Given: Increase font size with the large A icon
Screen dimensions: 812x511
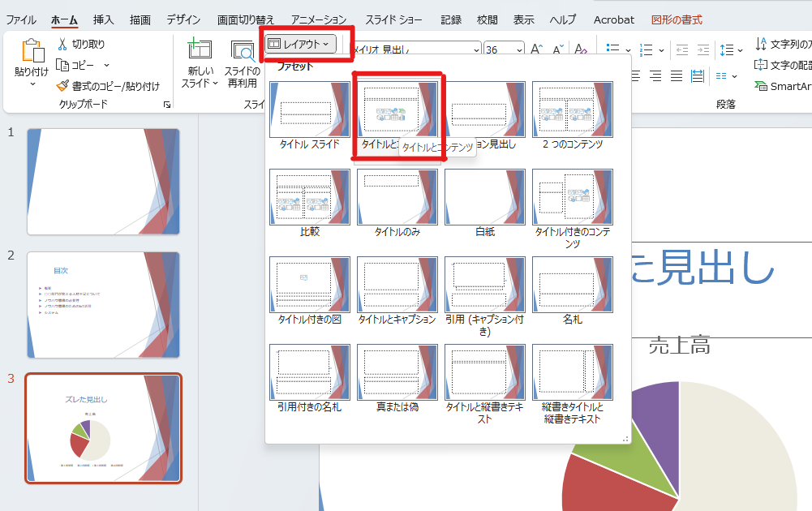Looking at the screenshot, I should coord(536,49).
